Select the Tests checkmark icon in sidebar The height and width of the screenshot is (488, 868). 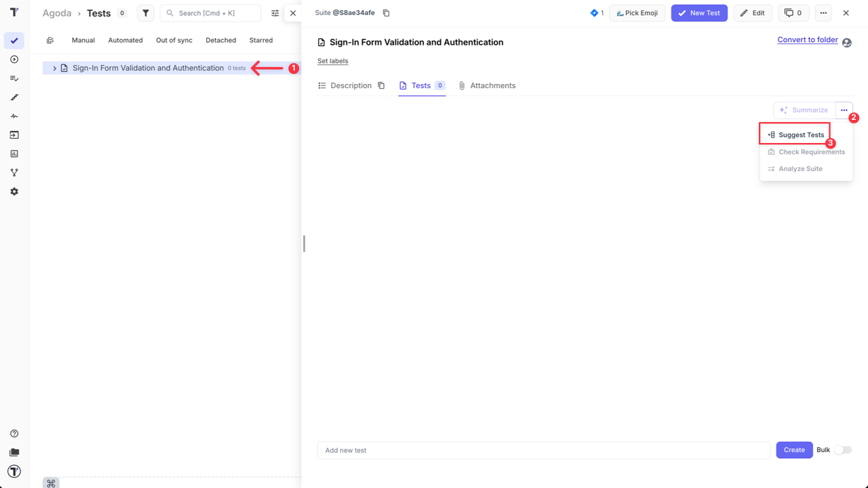(14, 41)
